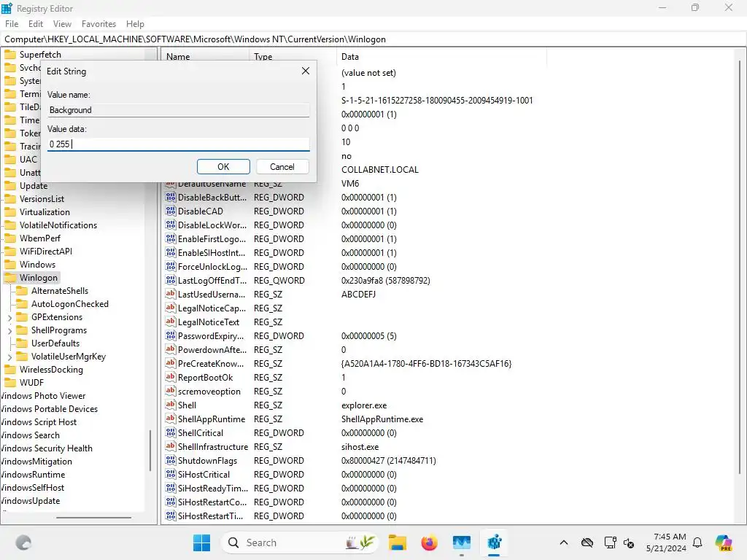
Task: Click the Value data input field
Action: [179, 144]
